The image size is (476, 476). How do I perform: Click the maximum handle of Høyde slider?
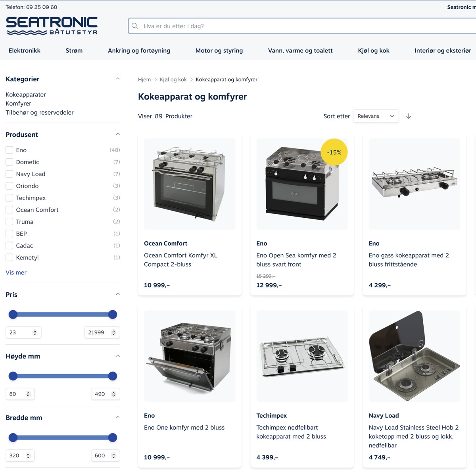coord(113,376)
